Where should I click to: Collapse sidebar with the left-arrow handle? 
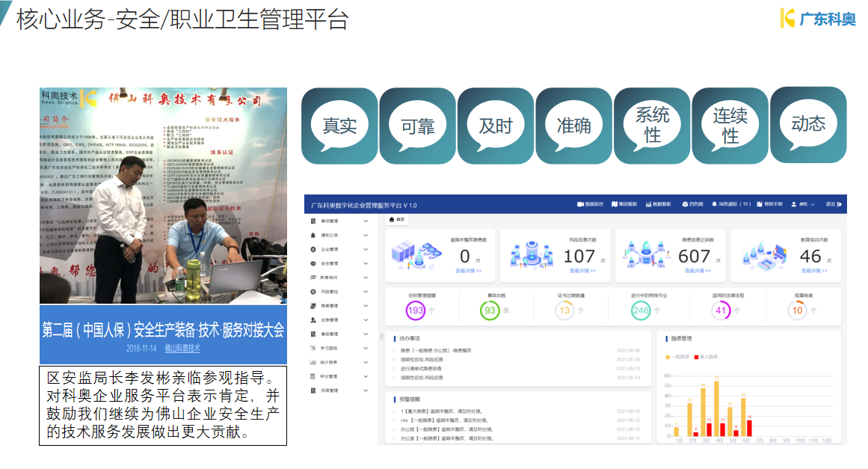point(381,337)
